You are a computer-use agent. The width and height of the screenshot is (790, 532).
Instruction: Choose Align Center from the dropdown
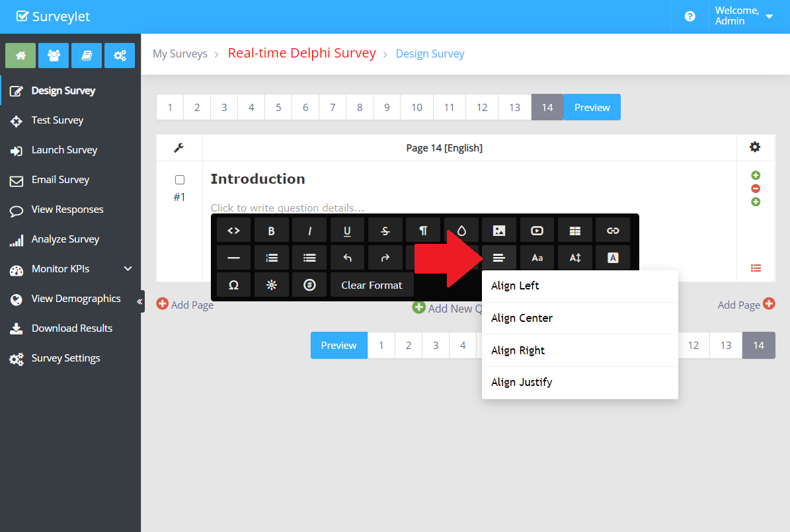522,318
